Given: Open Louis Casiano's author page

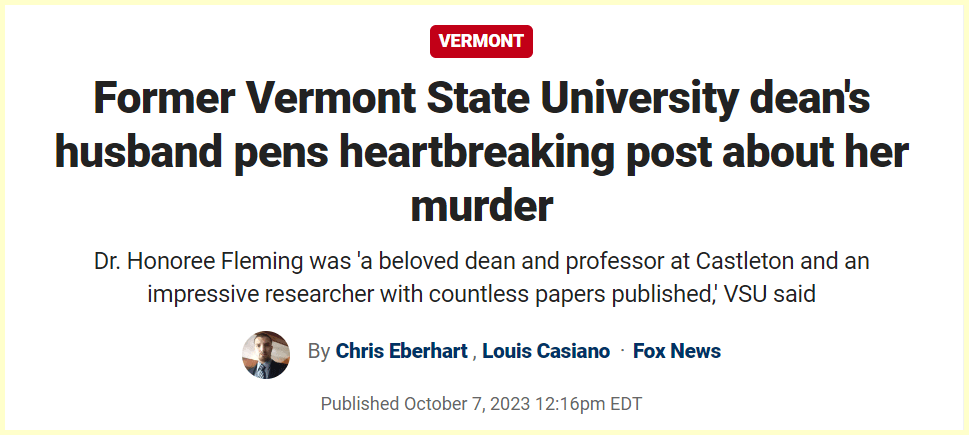Looking at the screenshot, I should pyautogui.click(x=546, y=351).
